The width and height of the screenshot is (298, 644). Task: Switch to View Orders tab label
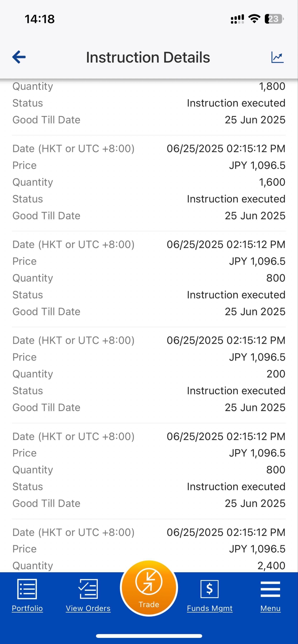(x=88, y=608)
